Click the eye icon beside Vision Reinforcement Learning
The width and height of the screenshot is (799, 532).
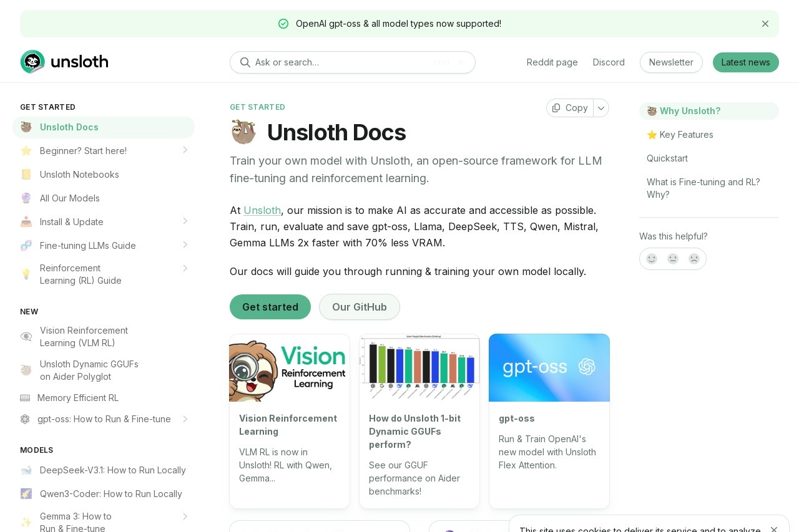click(26, 337)
